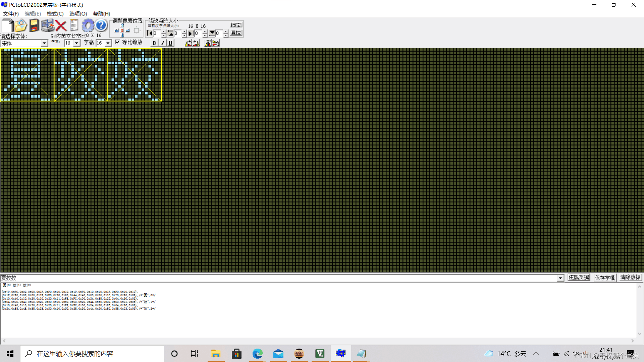Open Task View from taskbar
The image size is (644, 362).
click(x=195, y=354)
